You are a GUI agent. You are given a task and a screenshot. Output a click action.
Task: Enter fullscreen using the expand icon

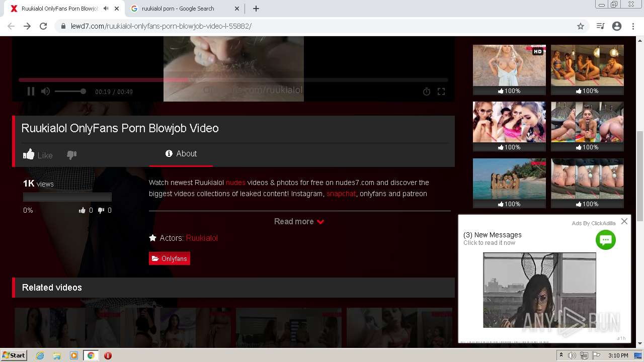point(441,92)
